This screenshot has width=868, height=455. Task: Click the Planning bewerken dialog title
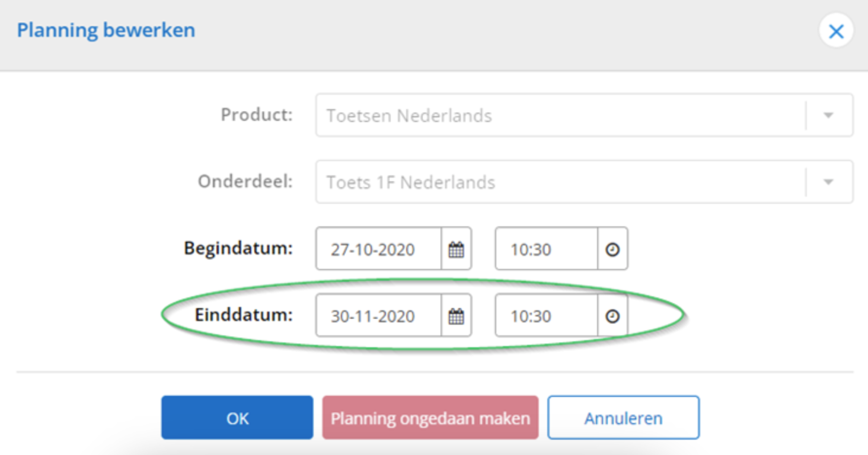(x=106, y=30)
